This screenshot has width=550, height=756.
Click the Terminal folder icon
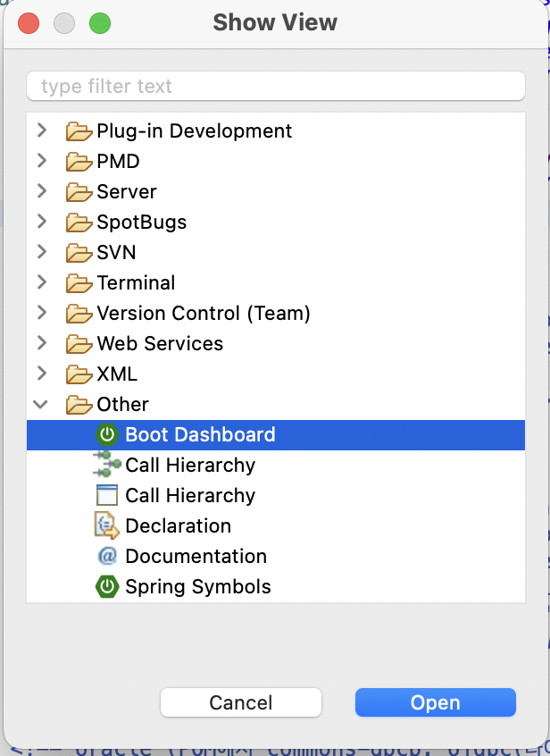pyautogui.click(x=79, y=283)
